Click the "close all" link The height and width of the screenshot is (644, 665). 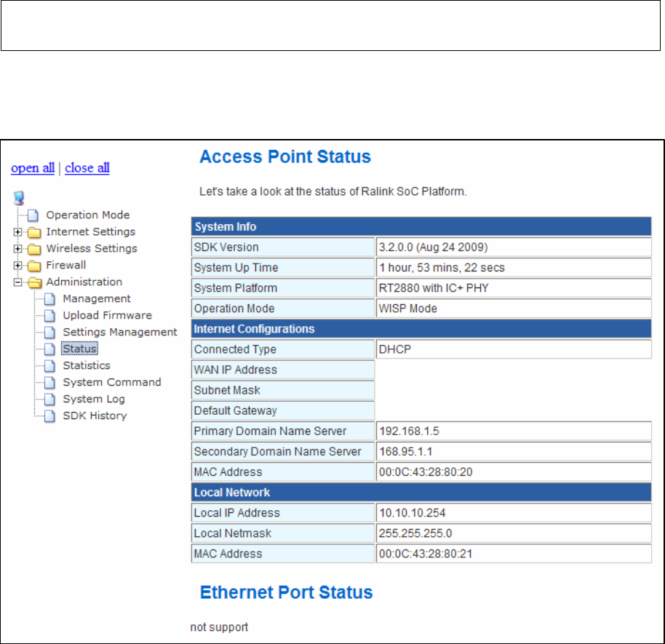(87, 168)
